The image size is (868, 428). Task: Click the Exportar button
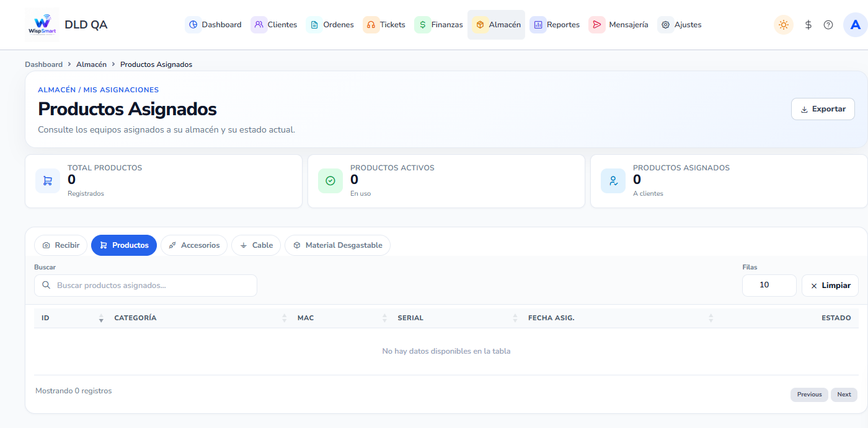pyautogui.click(x=823, y=109)
